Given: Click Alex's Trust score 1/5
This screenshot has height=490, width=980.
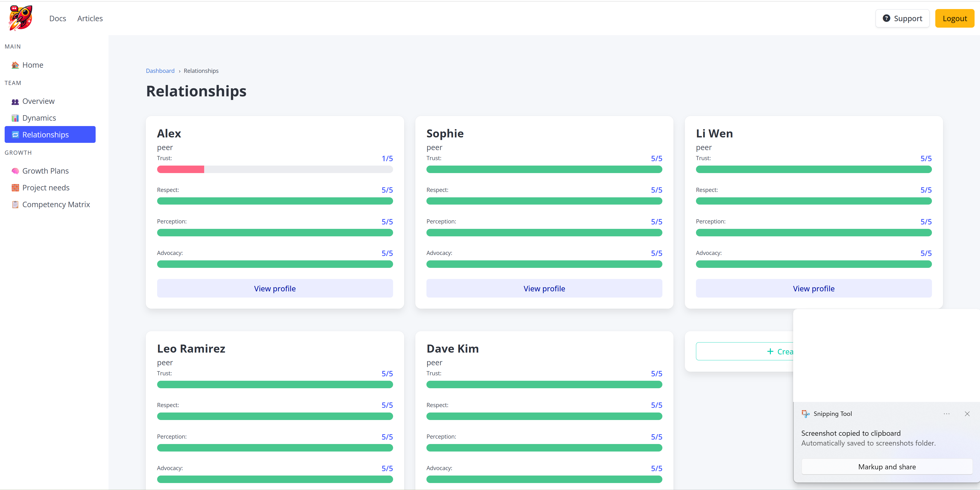Looking at the screenshot, I should 387,159.
